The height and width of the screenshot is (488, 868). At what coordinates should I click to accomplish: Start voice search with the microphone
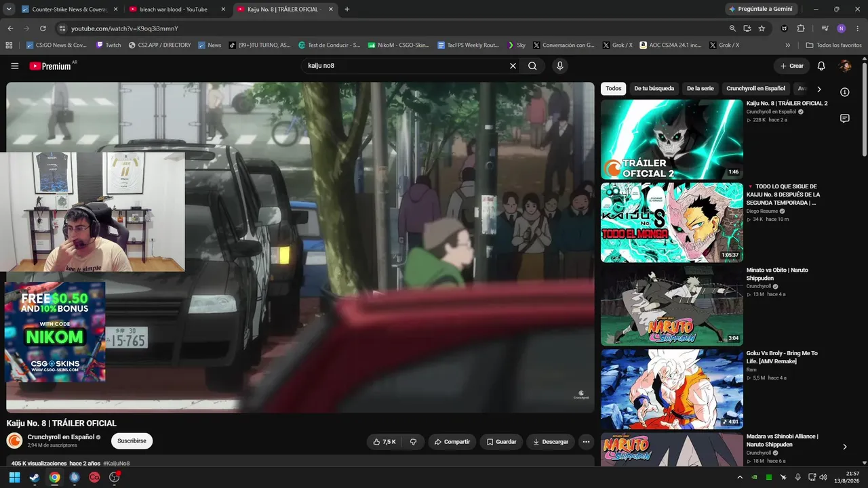click(x=559, y=66)
